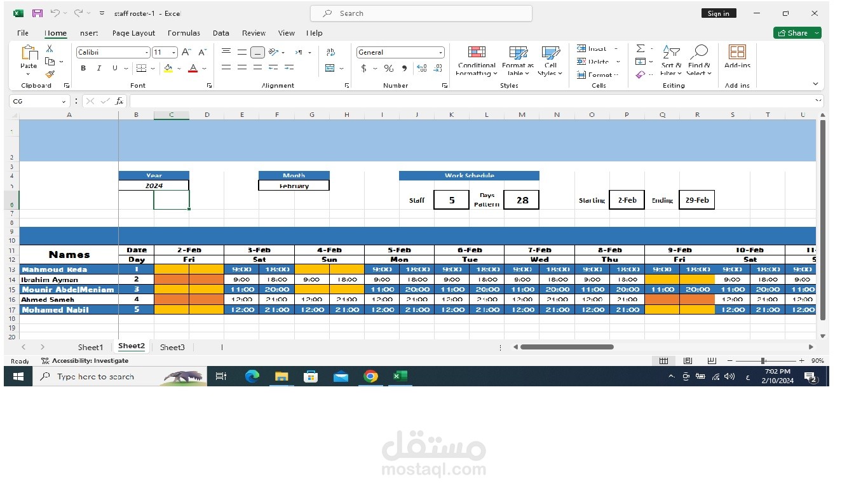868x488 pixels.
Task: Apply percent style format
Action: point(388,68)
